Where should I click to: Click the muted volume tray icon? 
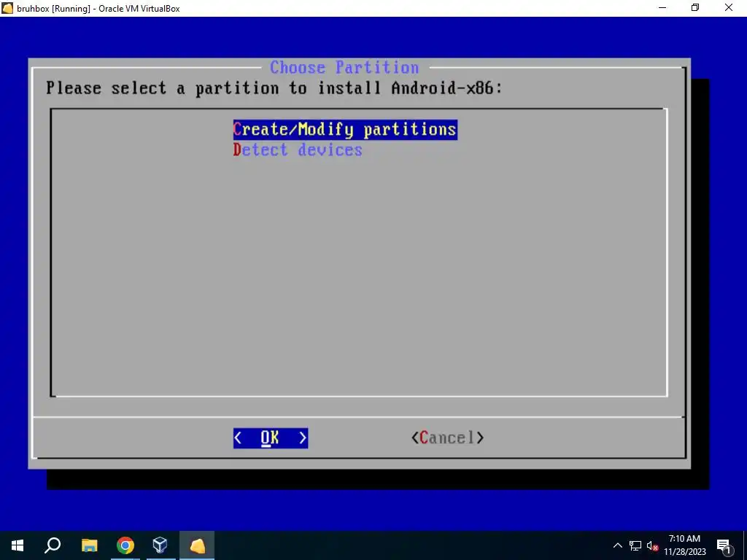(653, 545)
